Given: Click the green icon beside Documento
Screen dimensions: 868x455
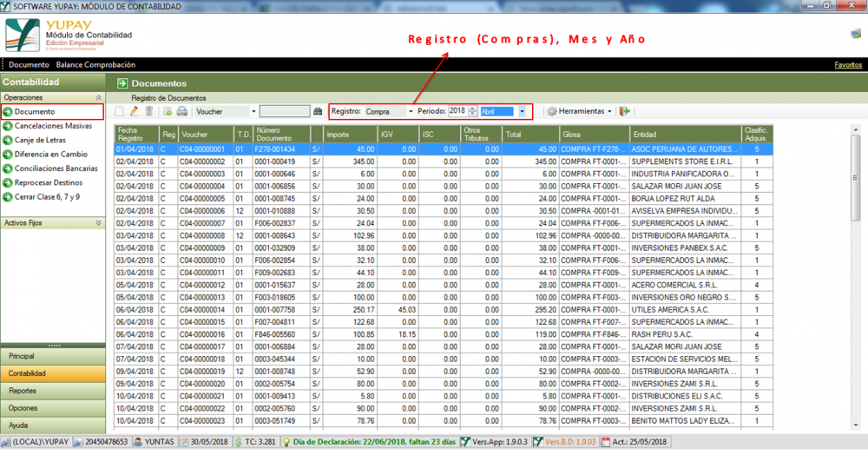Looking at the screenshot, I should point(8,112).
